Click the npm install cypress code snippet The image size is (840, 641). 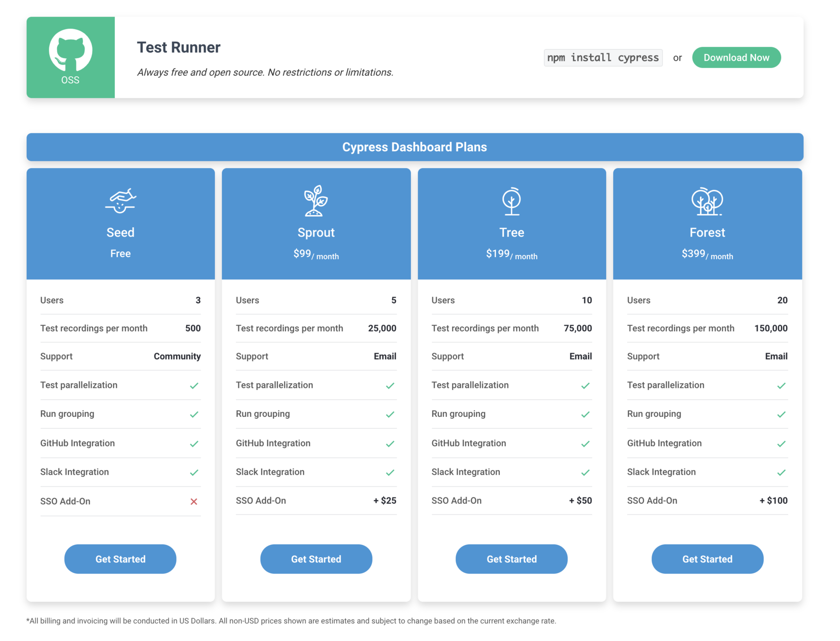pos(603,57)
